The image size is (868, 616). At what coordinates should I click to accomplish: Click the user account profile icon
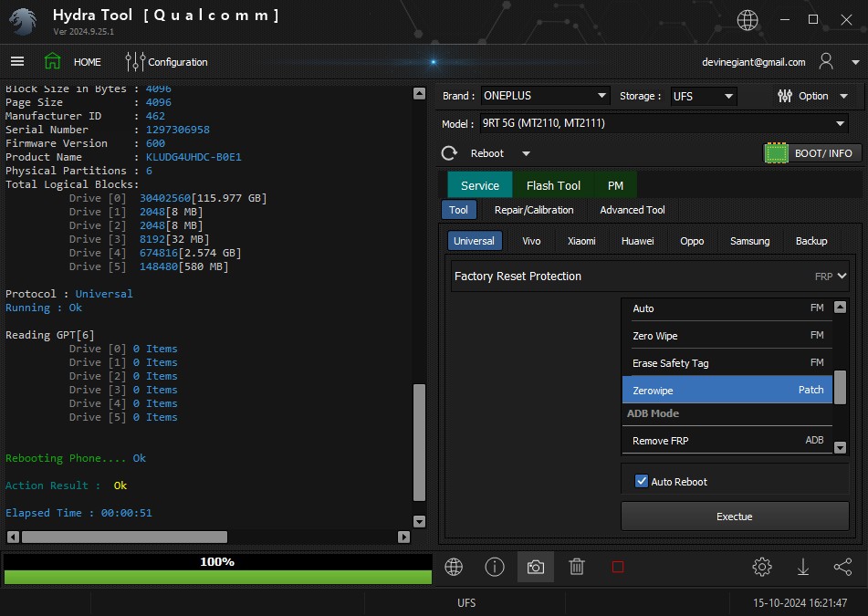click(826, 61)
